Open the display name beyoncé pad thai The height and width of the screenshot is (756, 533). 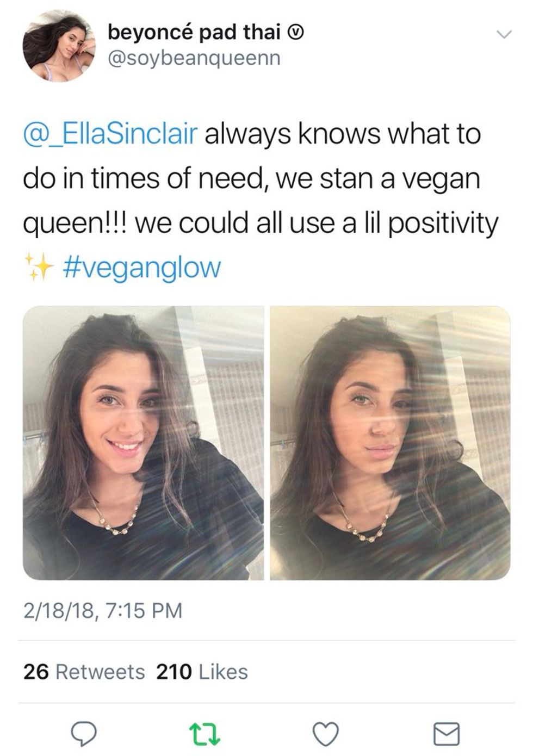tap(194, 32)
